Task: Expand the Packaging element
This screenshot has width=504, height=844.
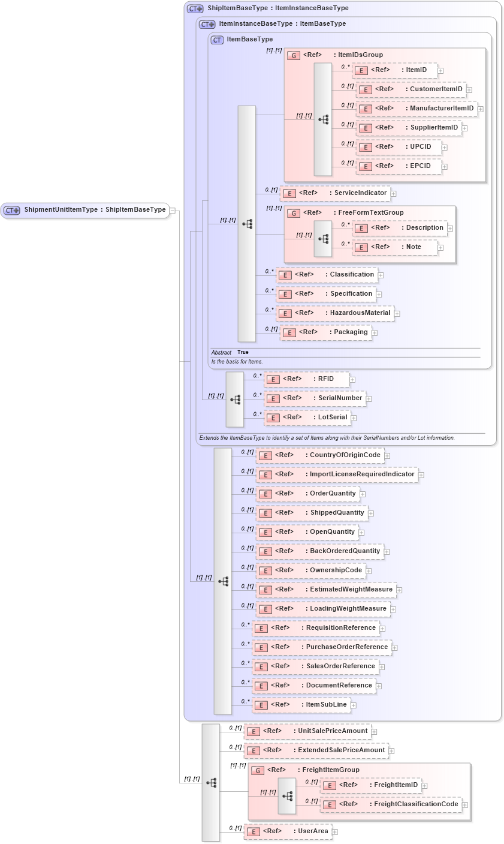Action: pyautogui.click(x=375, y=332)
